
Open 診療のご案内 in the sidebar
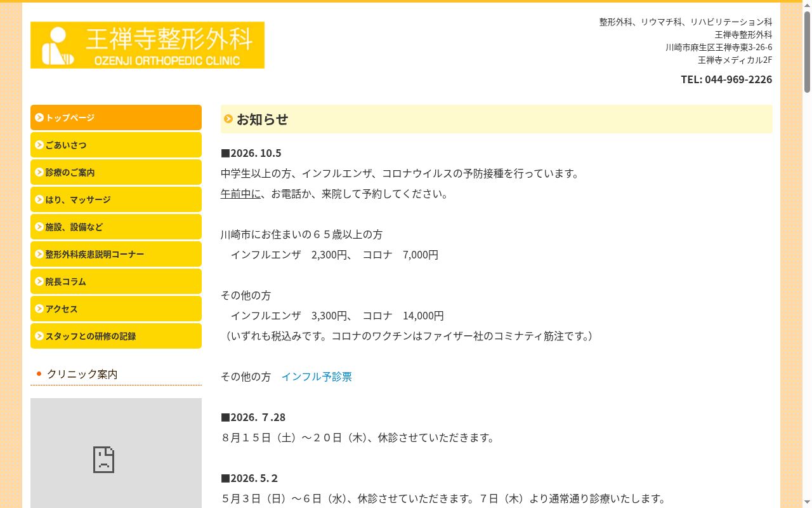point(116,172)
